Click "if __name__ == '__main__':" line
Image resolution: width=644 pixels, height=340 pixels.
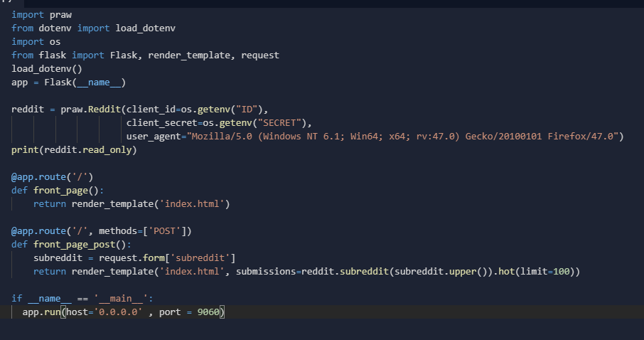82,299
